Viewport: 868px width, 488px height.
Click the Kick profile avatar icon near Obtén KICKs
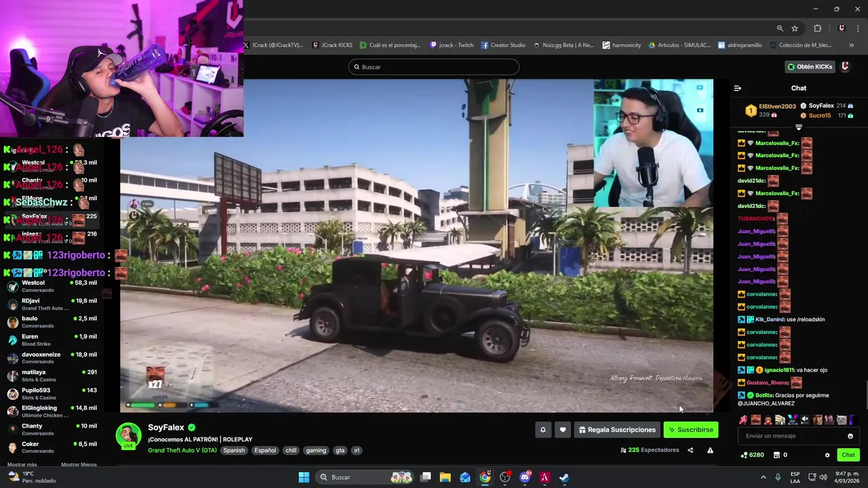845,66
